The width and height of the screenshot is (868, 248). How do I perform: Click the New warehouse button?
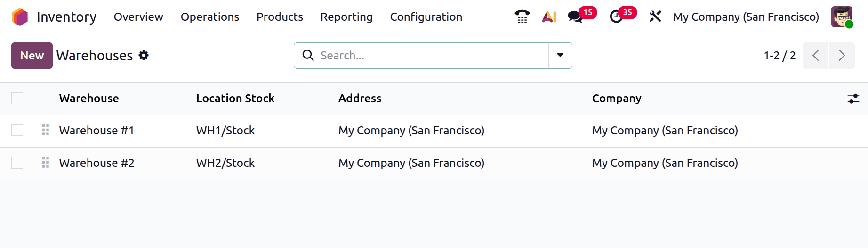pyautogui.click(x=32, y=56)
